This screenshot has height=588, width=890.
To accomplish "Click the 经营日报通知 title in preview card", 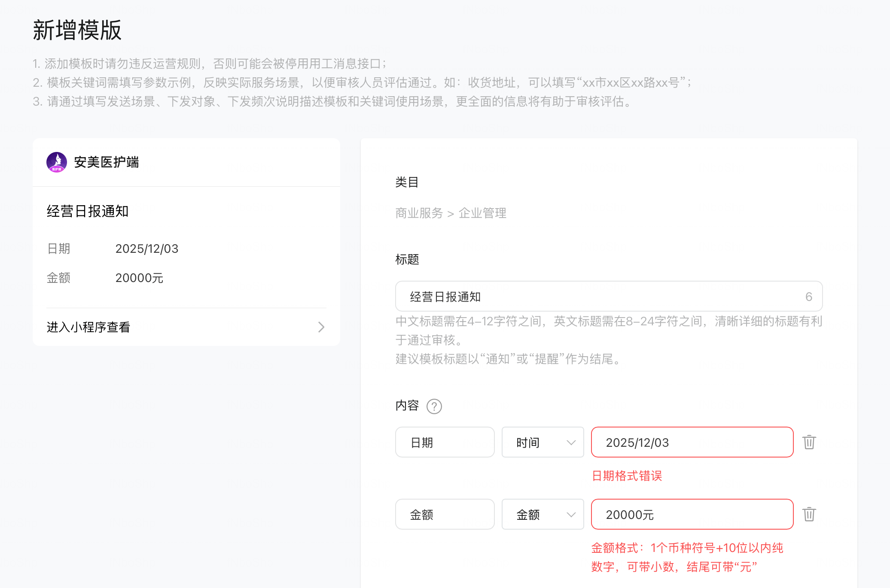I will point(88,211).
